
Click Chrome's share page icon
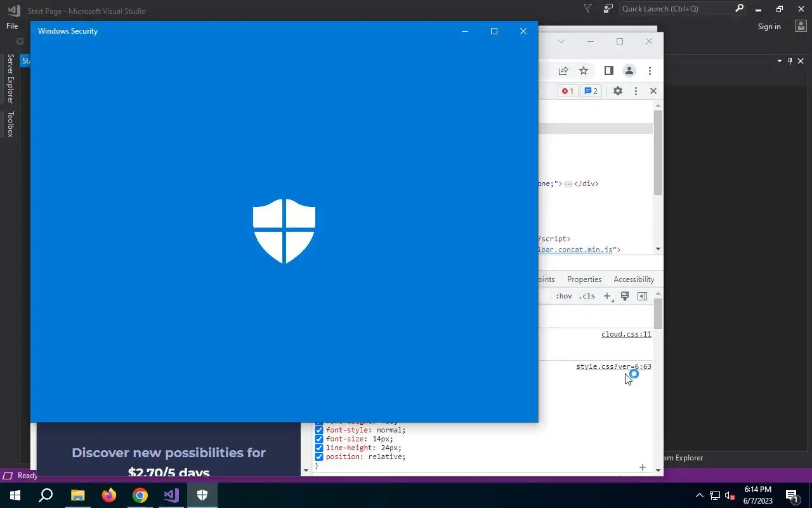563,70
